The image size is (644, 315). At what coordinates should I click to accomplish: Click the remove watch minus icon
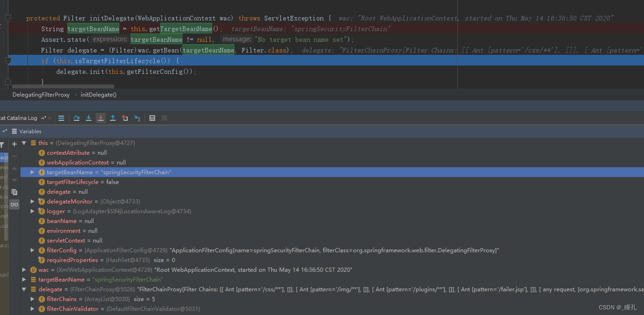pyautogui.click(x=14, y=156)
